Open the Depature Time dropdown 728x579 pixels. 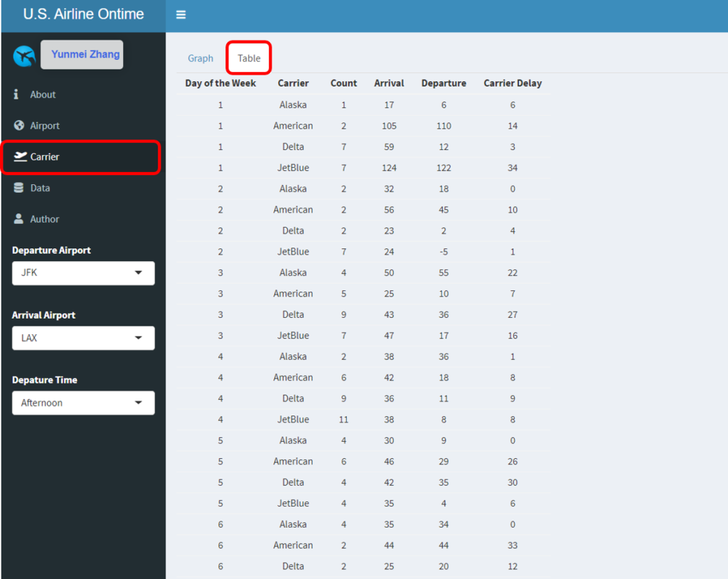[82, 403]
